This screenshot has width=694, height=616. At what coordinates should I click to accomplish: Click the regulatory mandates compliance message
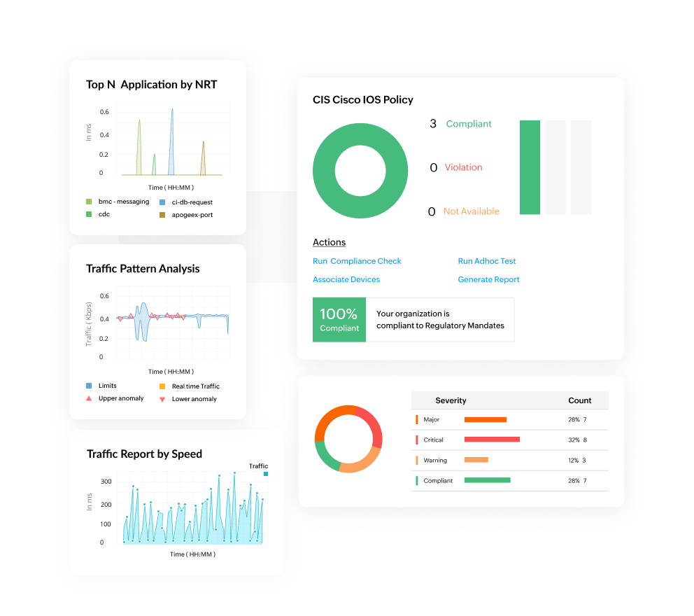click(x=440, y=319)
